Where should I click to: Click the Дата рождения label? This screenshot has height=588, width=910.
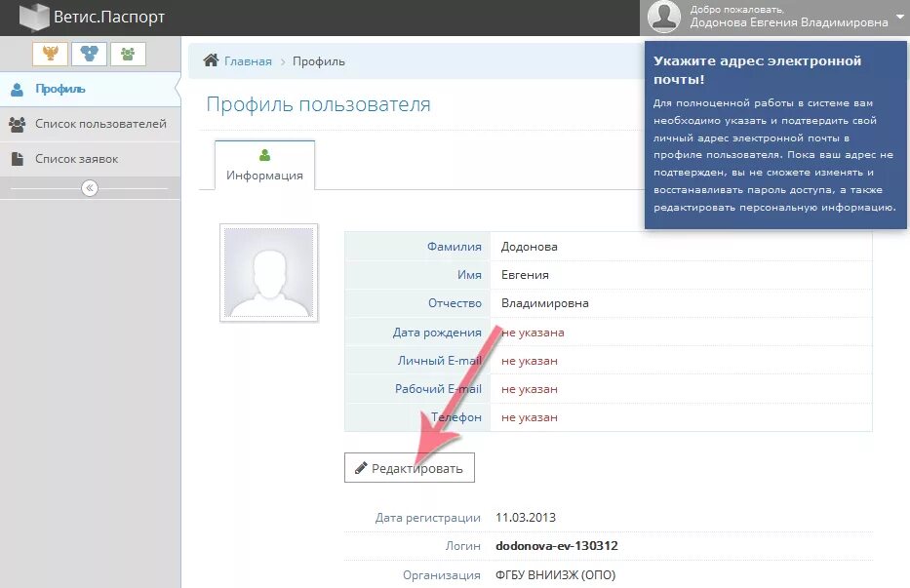click(437, 333)
